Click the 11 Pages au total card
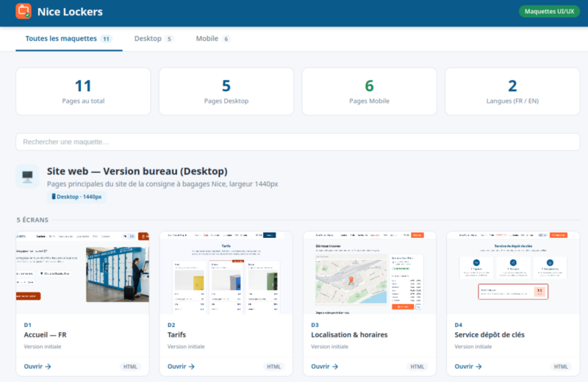 coord(83,92)
